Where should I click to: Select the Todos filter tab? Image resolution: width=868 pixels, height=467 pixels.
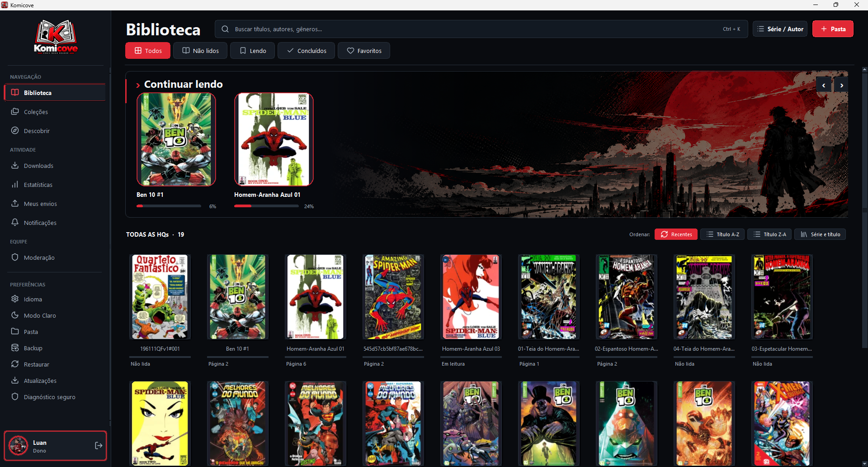pos(148,51)
